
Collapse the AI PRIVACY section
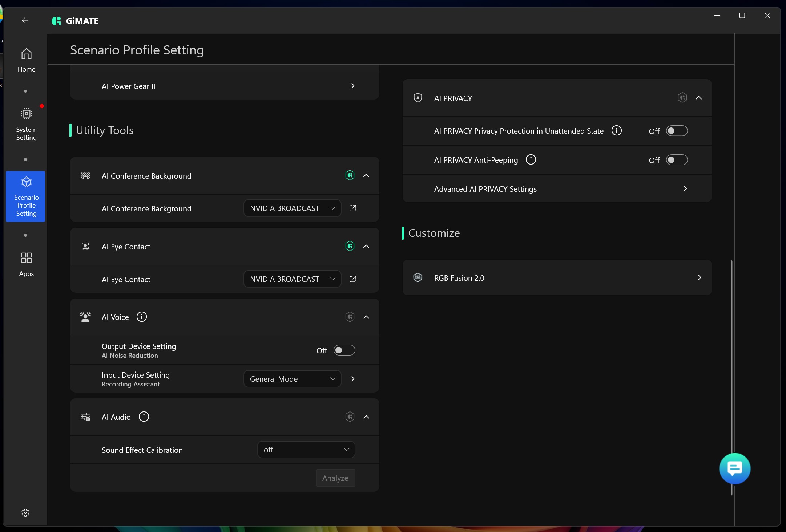pyautogui.click(x=698, y=98)
